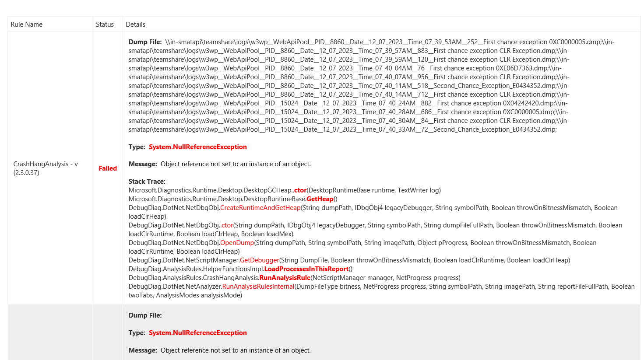Select the NetDbgObj ctor highlighted text

[x=228, y=225]
